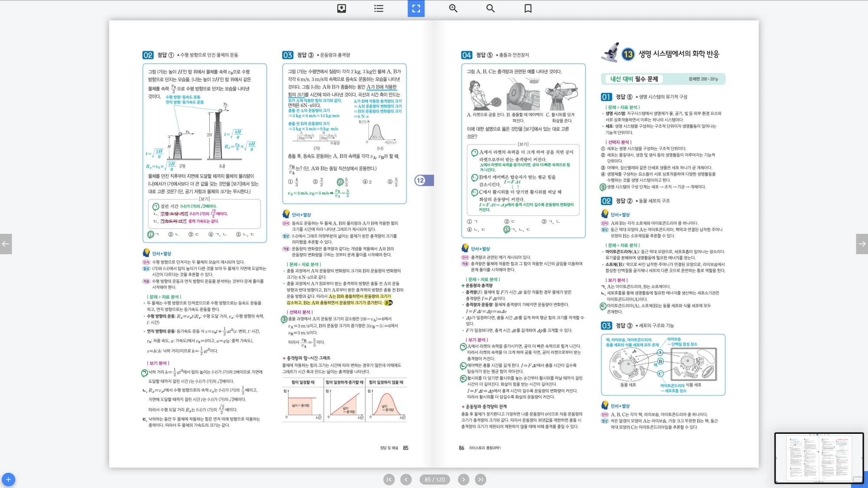Click the blue plus button
868x488 pixels.
pyautogui.click(x=8, y=479)
